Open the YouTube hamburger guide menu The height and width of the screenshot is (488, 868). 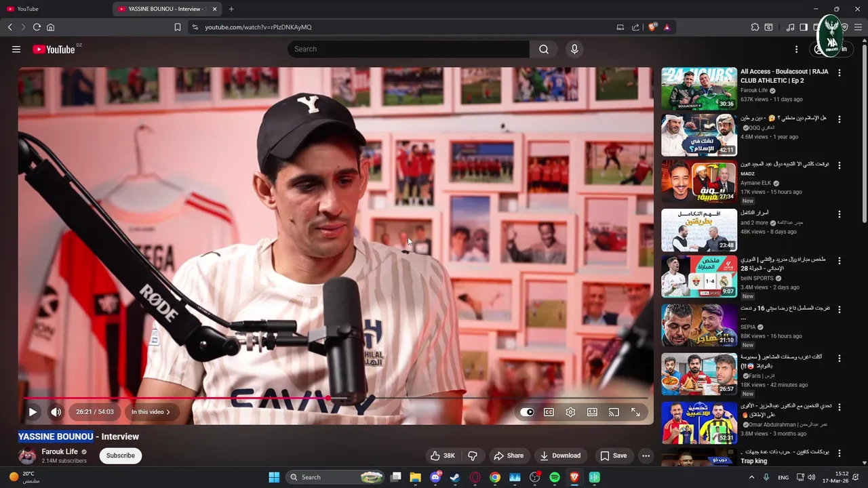pyautogui.click(x=16, y=49)
